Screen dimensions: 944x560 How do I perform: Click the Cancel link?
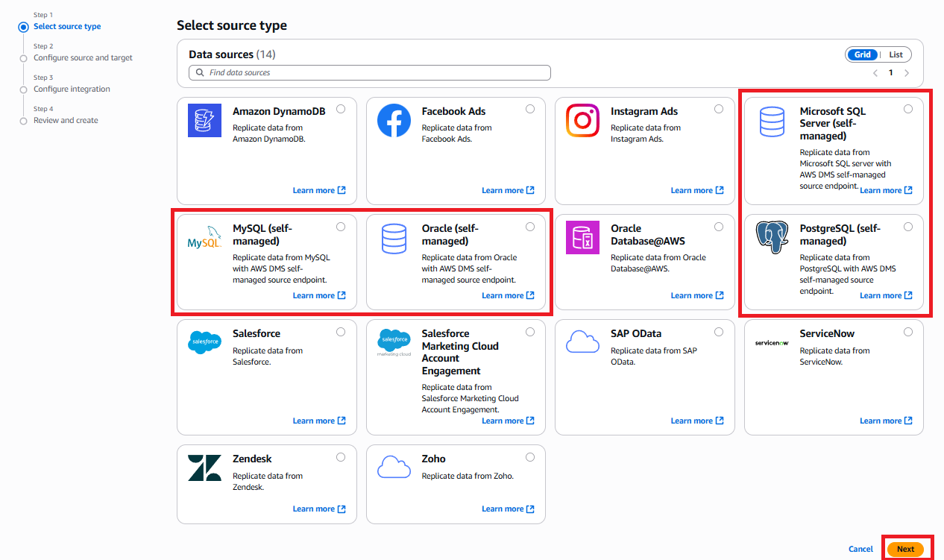[x=860, y=549]
